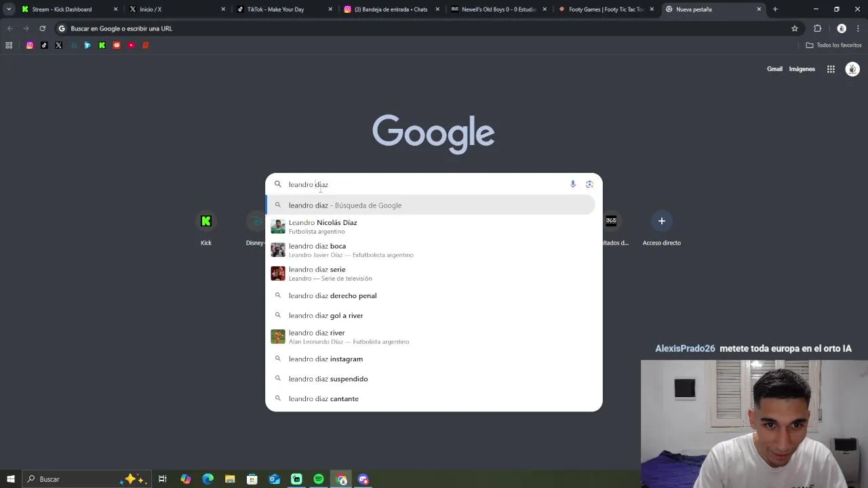Open Spotify from the taskbar
The height and width of the screenshot is (488, 868).
pyautogui.click(x=319, y=479)
